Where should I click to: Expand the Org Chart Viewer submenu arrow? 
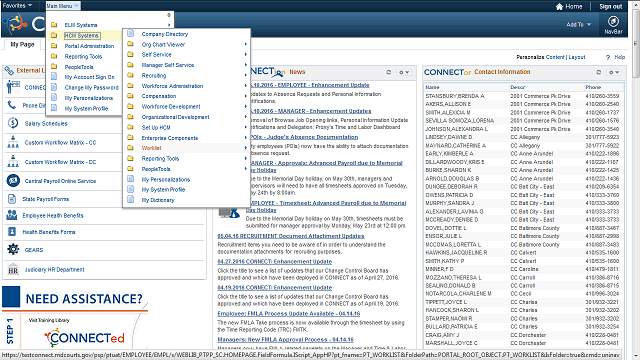[246, 44]
